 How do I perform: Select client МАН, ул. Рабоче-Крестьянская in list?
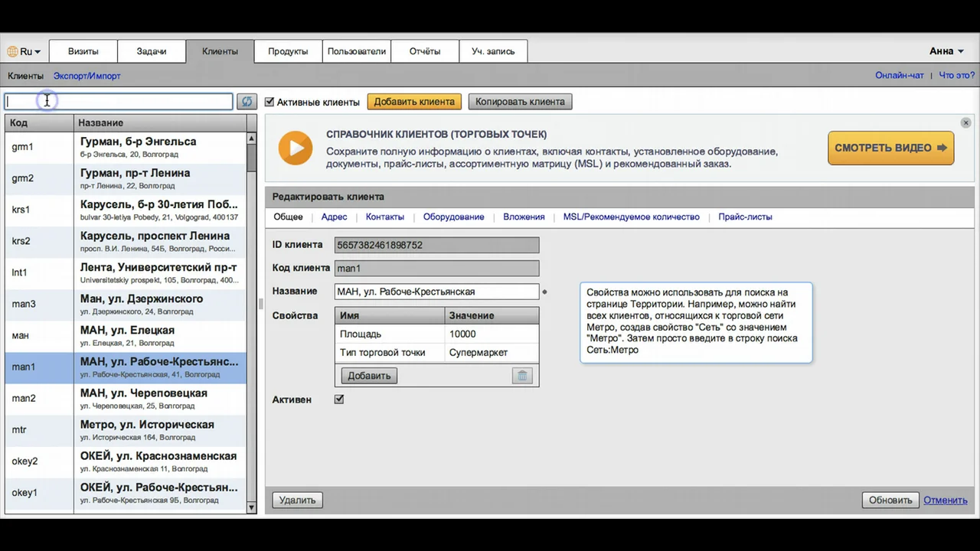coord(126,367)
